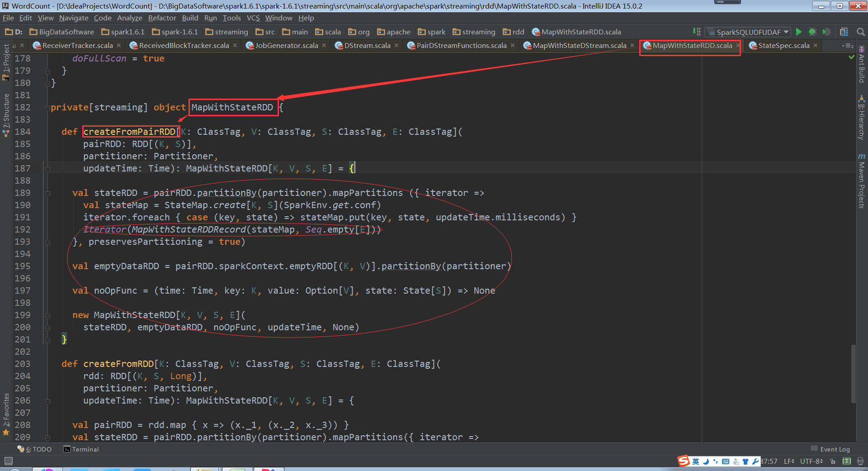Toggle tool window buttons at bottom-left corner
The width and height of the screenshot is (868, 471).
8,461
